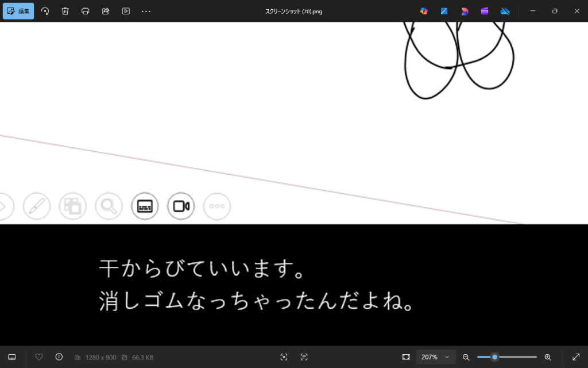
Task: Delete the photo using the trash icon
Action: [65, 11]
